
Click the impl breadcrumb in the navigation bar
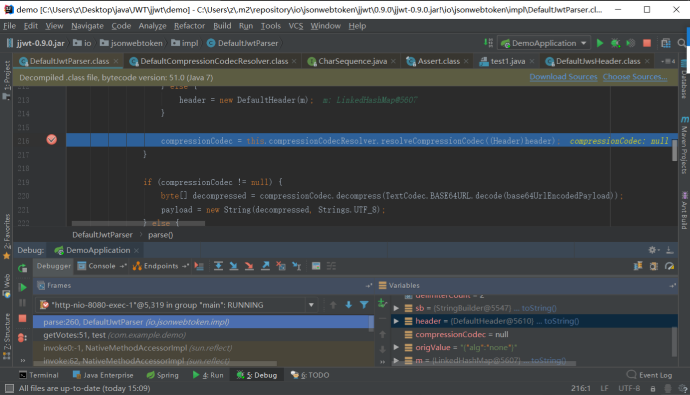185,43
